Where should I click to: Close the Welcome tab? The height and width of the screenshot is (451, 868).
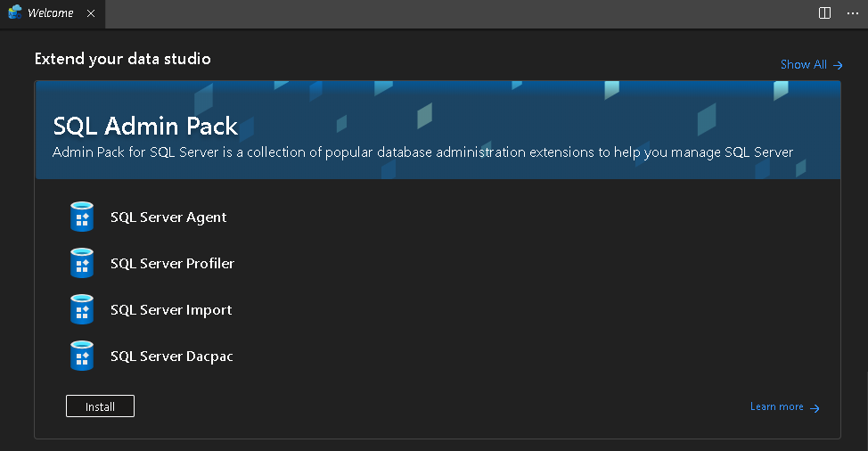pos(91,13)
